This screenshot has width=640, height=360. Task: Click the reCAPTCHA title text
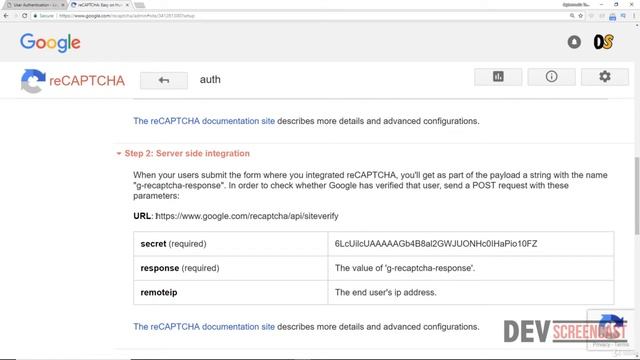tap(87, 81)
